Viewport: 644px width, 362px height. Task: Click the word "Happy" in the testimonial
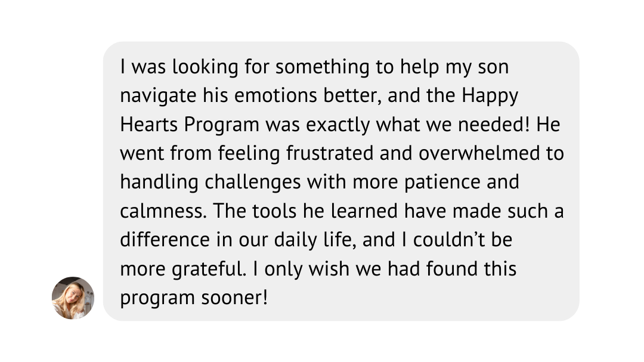coord(490,96)
